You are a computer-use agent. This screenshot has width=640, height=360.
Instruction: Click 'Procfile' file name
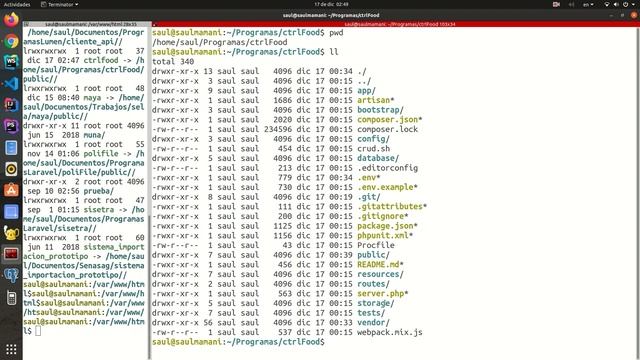(x=376, y=245)
